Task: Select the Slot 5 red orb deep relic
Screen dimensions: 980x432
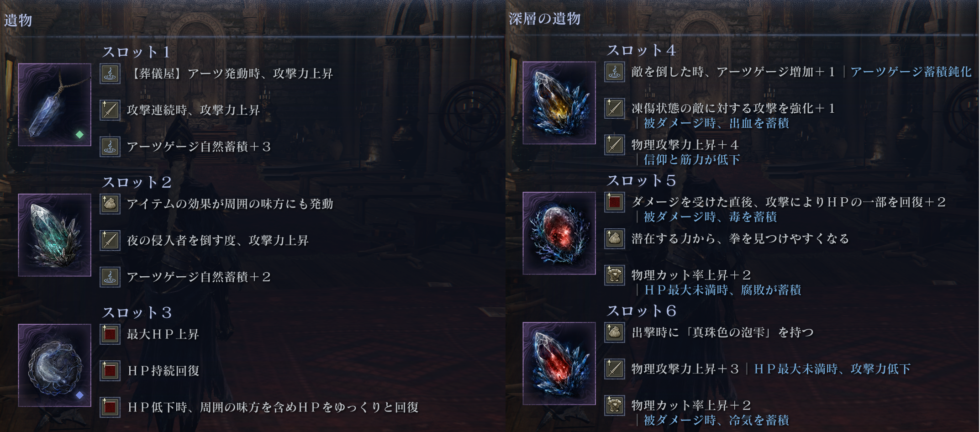Action: coord(559,233)
